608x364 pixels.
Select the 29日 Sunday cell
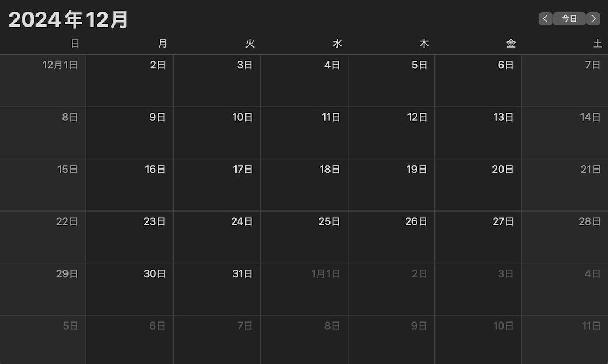pos(43,289)
